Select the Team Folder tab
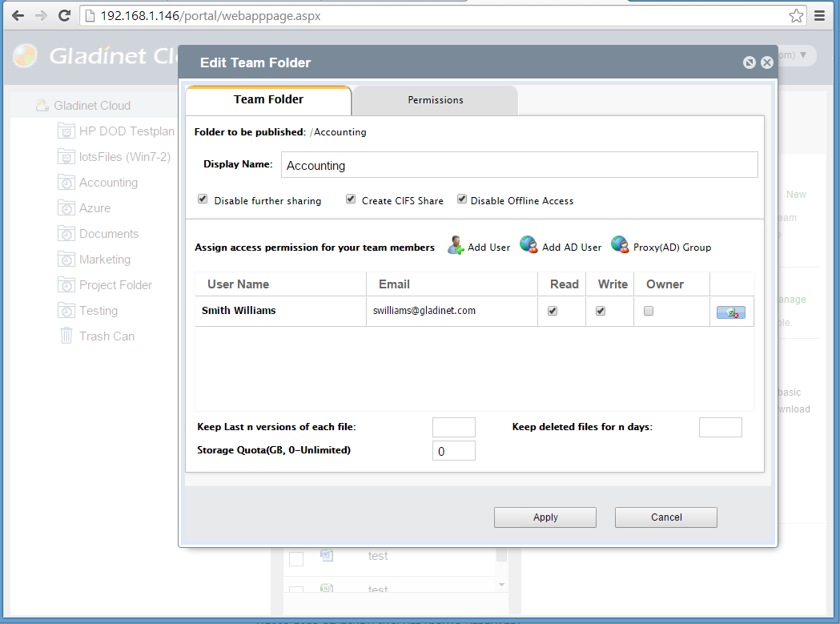 click(x=268, y=100)
